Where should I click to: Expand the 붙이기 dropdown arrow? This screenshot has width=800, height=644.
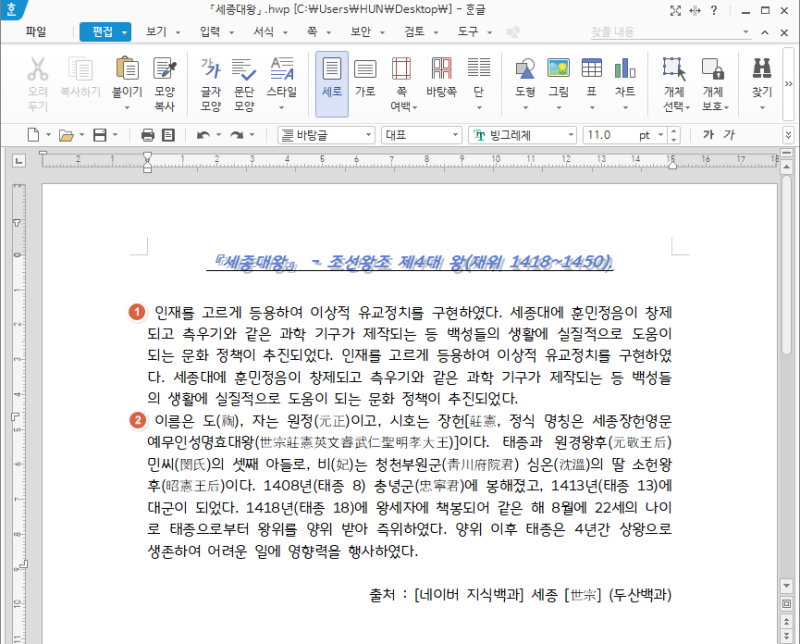[127, 108]
